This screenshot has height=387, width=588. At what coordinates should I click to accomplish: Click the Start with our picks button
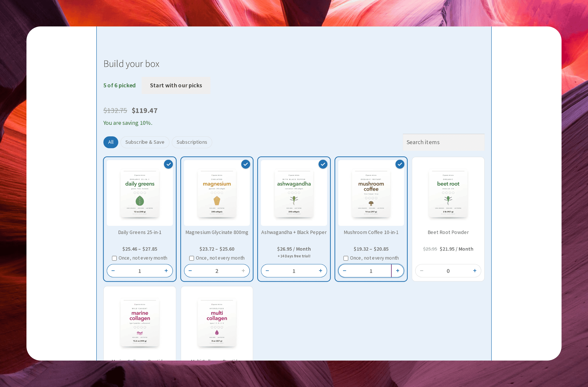click(x=176, y=85)
